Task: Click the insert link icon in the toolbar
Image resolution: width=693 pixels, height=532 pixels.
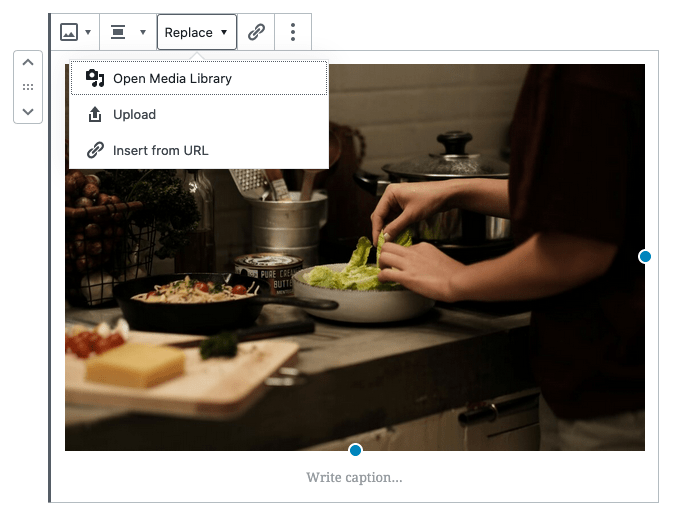Action: [256, 32]
